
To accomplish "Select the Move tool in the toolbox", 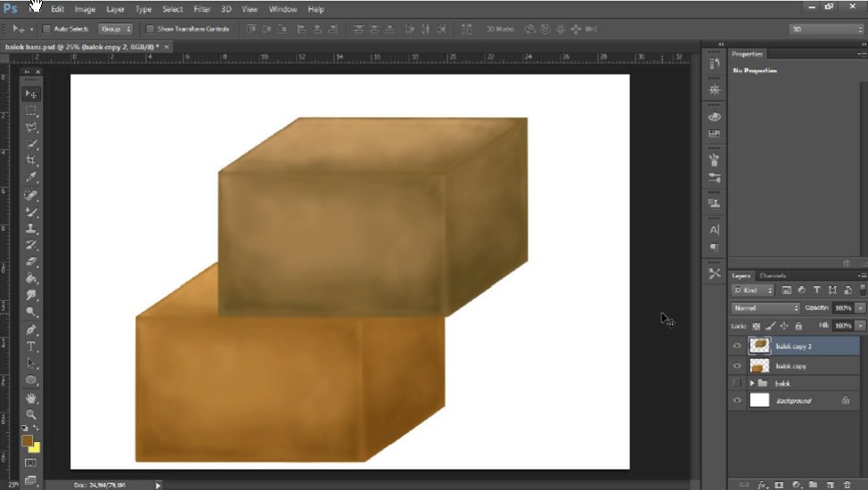I will pyautogui.click(x=31, y=94).
